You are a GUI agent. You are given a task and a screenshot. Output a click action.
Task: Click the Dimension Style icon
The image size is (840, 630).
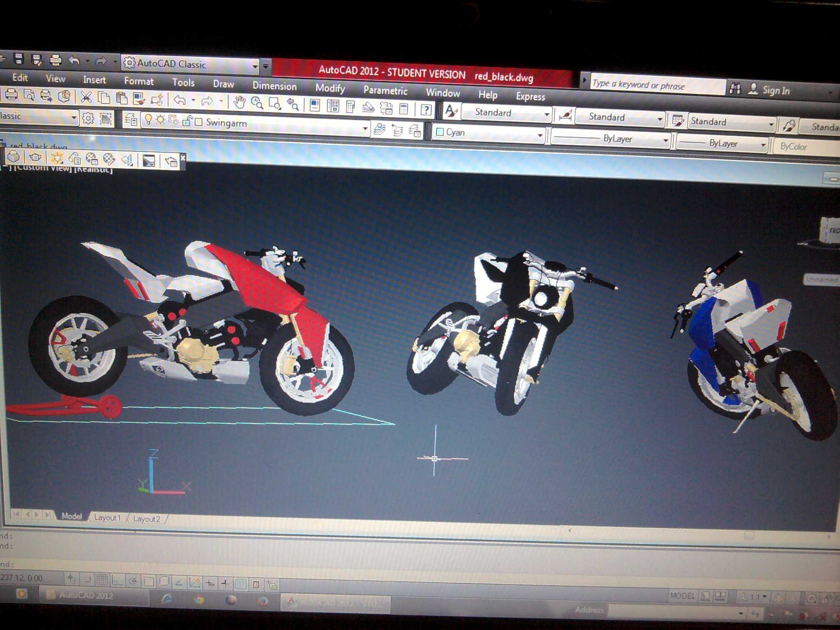click(565, 116)
